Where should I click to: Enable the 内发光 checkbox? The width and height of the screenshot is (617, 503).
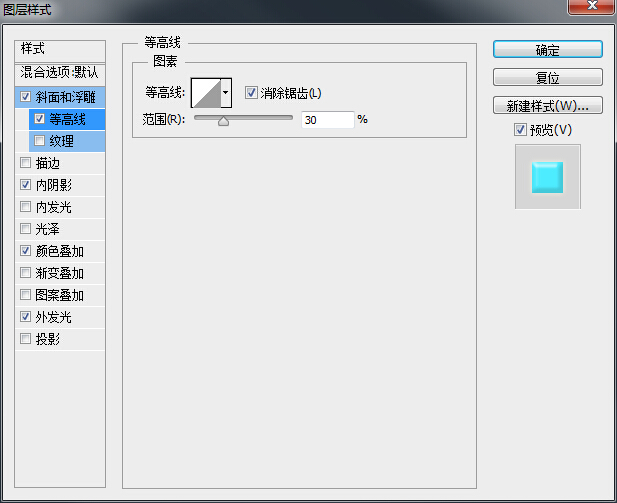[x=25, y=207]
